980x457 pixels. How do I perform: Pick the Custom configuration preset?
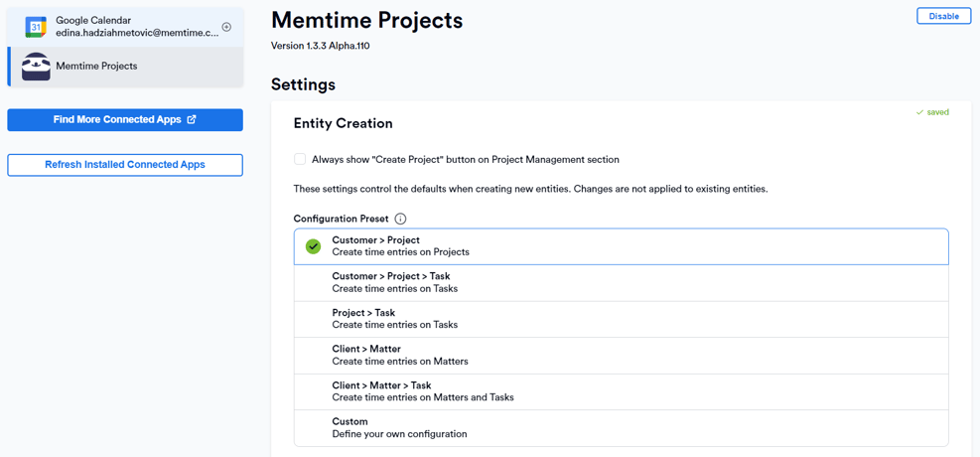(622, 427)
